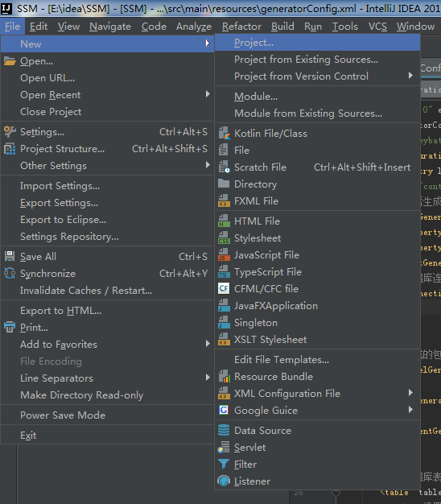Click the Project Structure icon
Screen dimensions: 441x504
click(10, 148)
